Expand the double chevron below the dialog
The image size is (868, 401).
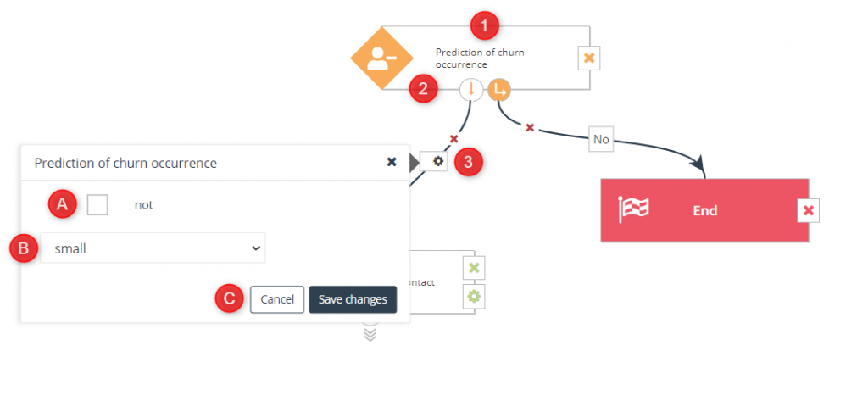370,334
